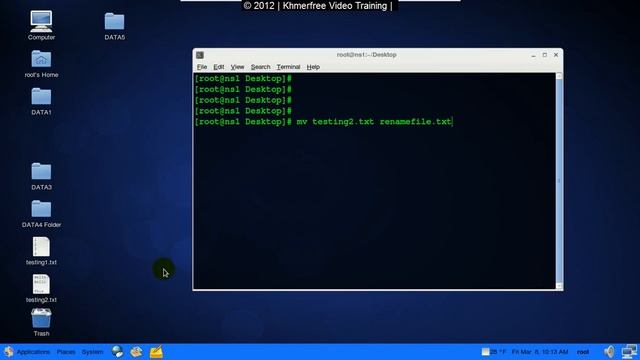Click the volume speaker tray icon

(x=609, y=351)
